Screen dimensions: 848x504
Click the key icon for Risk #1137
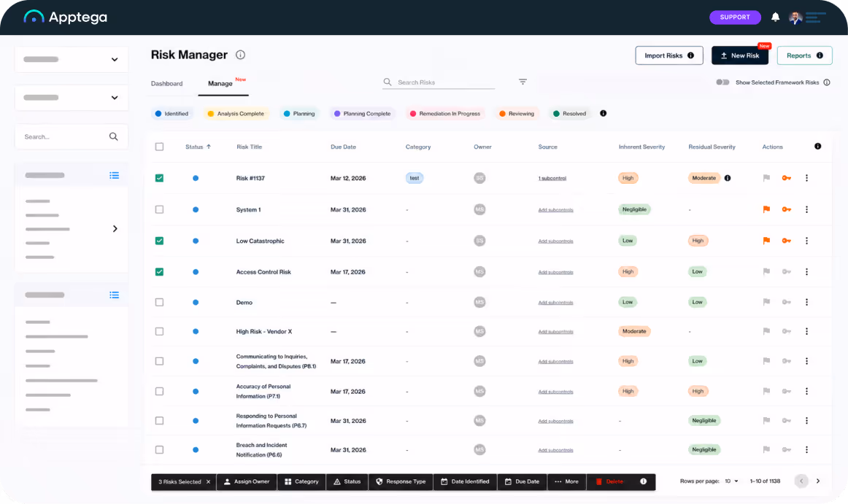coord(787,178)
